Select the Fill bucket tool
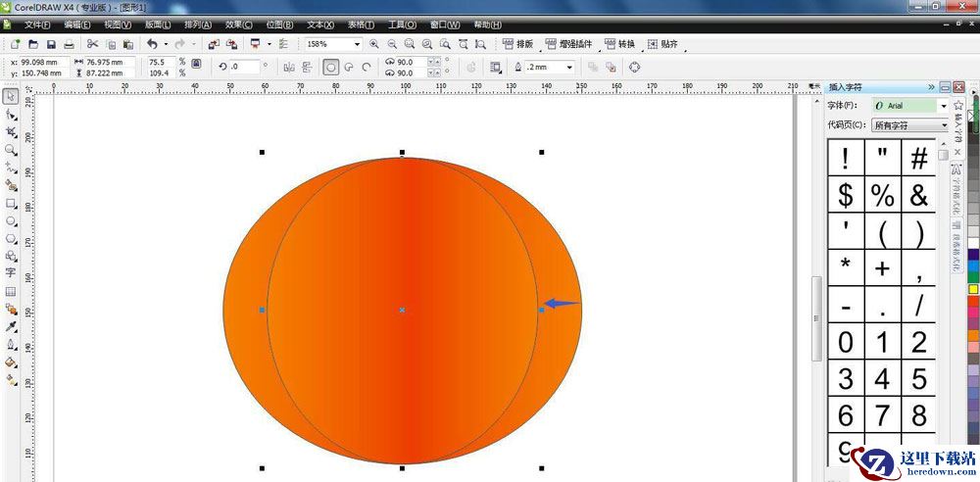Image resolution: width=980 pixels, height=482 pixels. (11, 361)
